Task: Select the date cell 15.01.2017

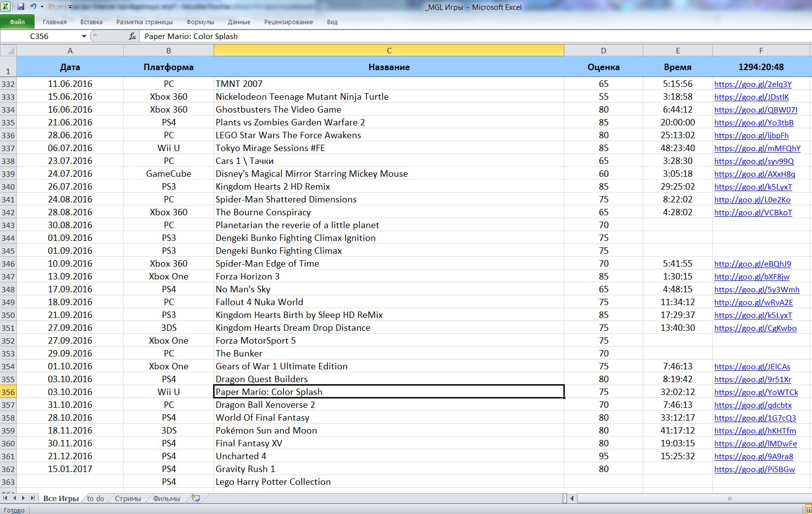Action: click(x=70, y=469)
